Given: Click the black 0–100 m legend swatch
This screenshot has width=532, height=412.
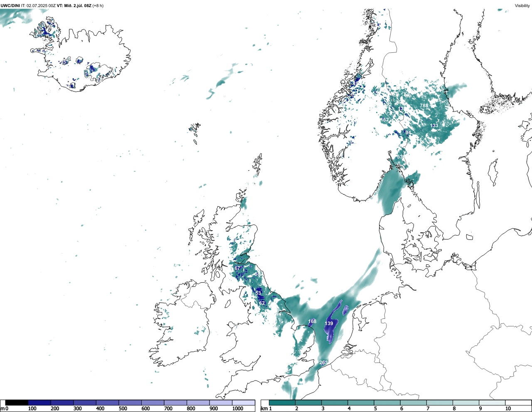Looking at the screenshot, I should click(17, 402).
